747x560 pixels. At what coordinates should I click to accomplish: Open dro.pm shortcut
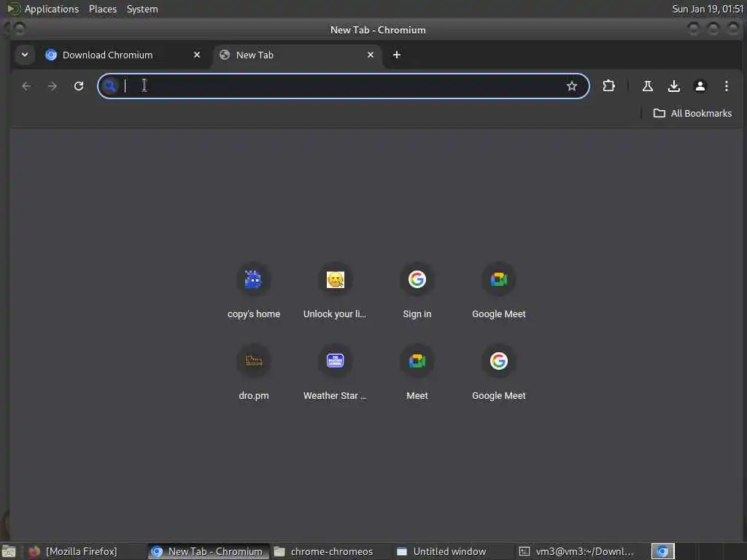pyautogui.click(x=253, y=373)
